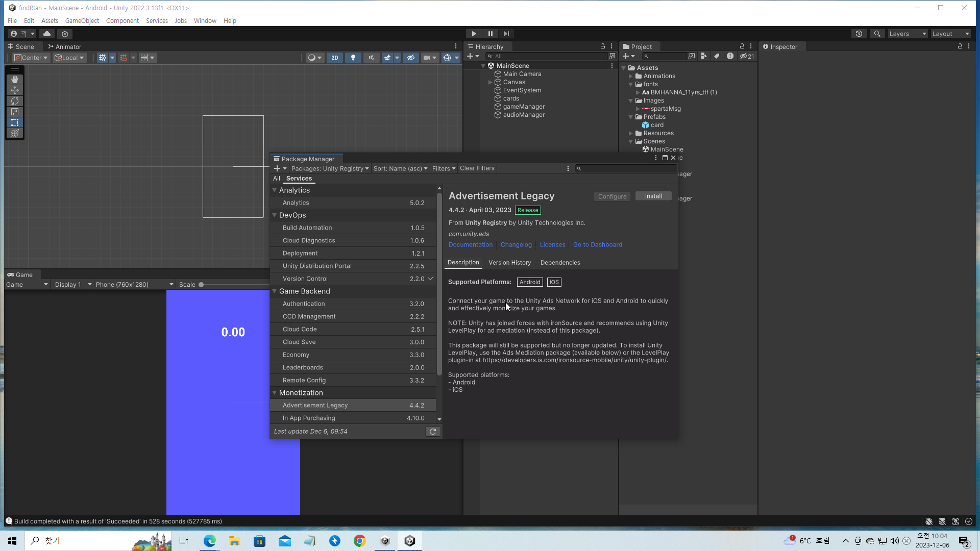This screenshot has height=551, width=980.
Task: Open the Sort: Name (asc) dropdown
Action: click(x=401, y=168)
